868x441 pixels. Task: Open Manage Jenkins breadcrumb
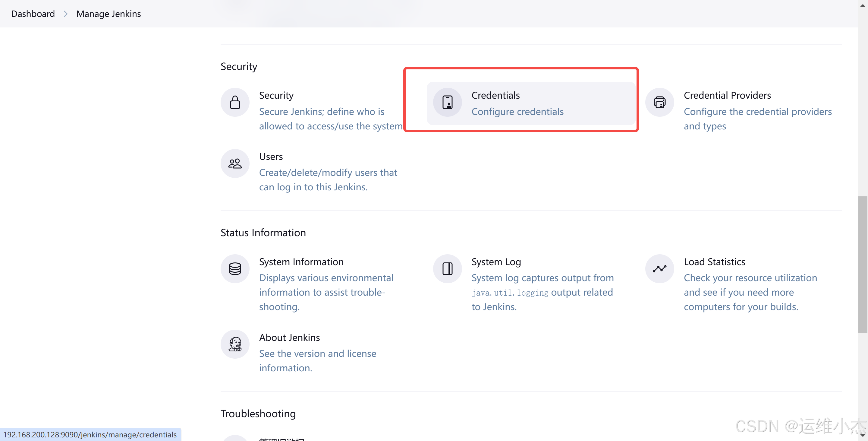tap(108, 14)
